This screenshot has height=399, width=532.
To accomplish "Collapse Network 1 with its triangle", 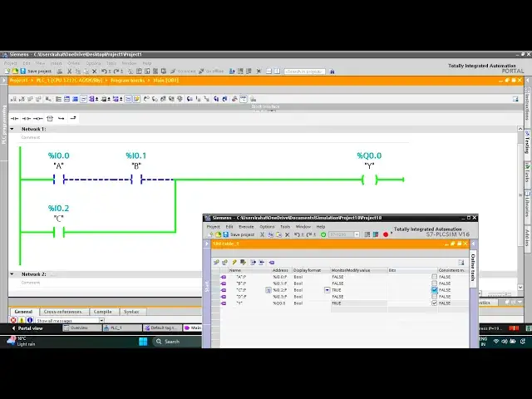I will click(x=12, y=129).
